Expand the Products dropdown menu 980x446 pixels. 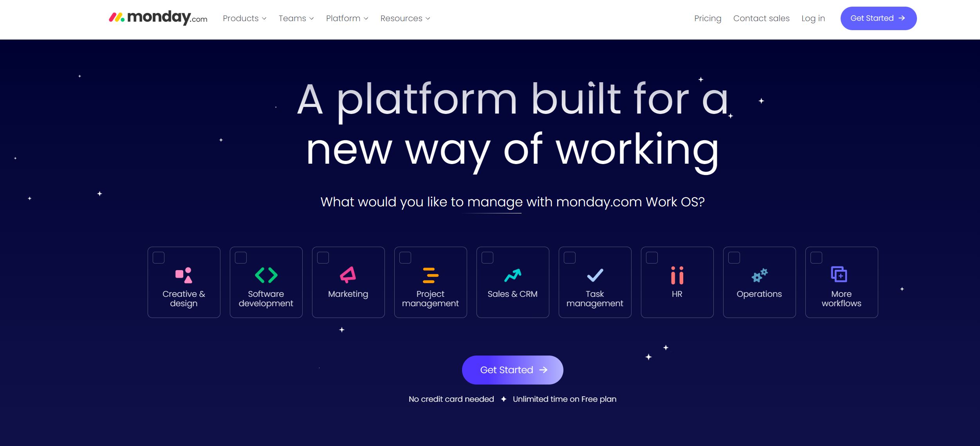click(244, 18)
